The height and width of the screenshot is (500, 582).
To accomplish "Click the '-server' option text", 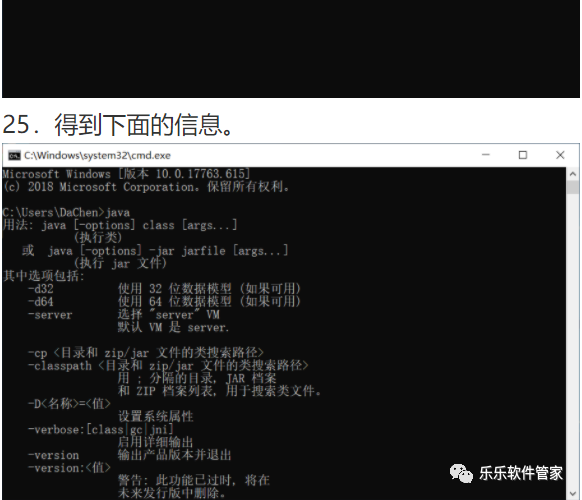I will point(50,315).
